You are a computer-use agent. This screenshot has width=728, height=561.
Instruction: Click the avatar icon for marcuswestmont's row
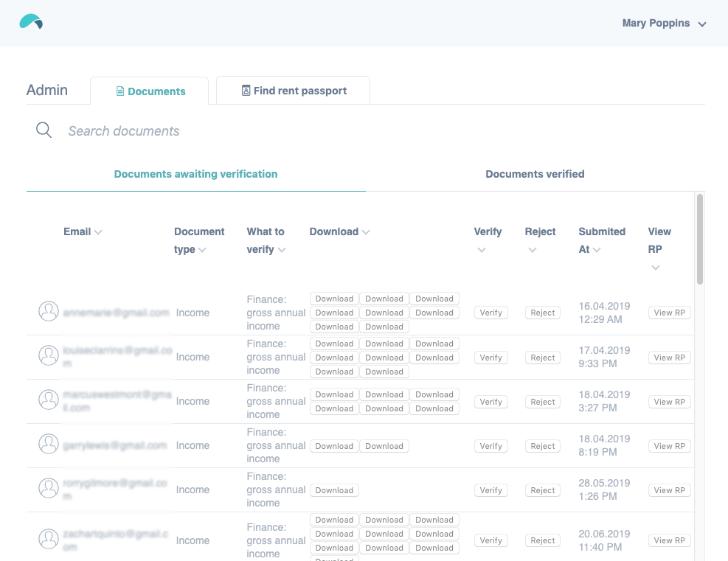point(49,400)
